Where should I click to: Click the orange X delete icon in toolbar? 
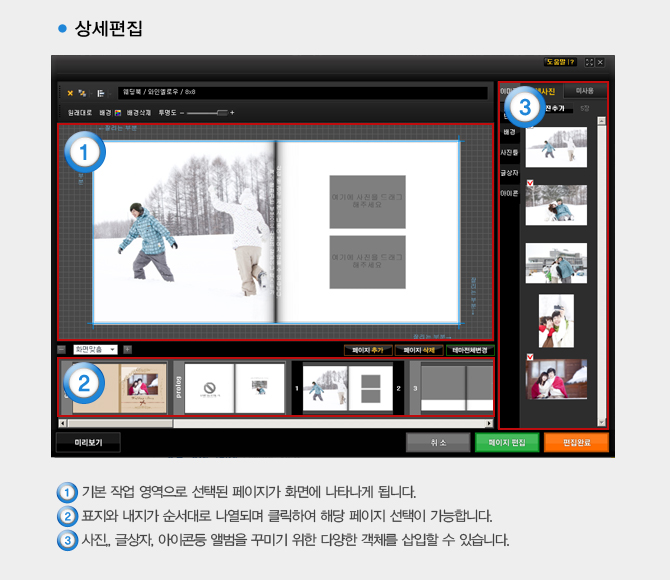pos(70,92)
